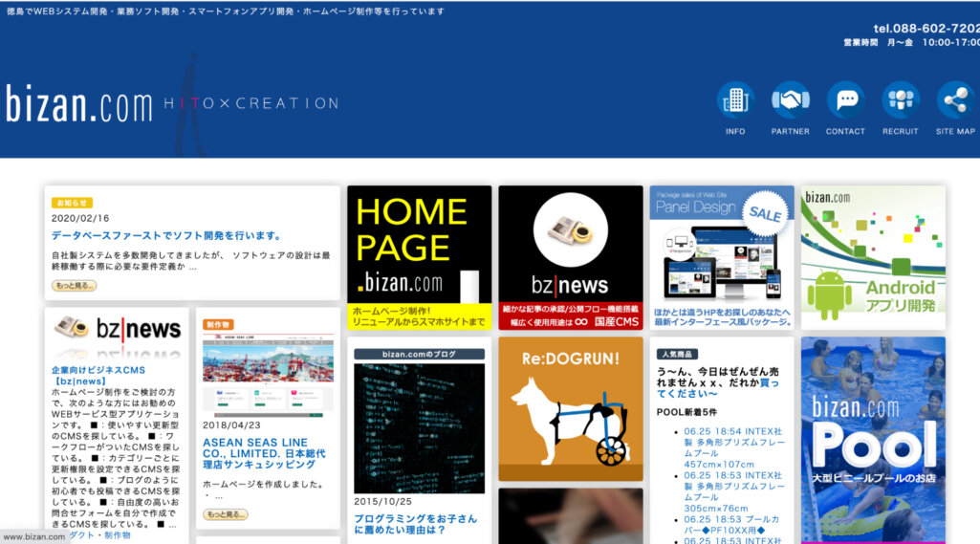Image resolution: width=980 pixels, height=544 pixels.
Task: Click the INFO building icon
Action: coord(735,100)
